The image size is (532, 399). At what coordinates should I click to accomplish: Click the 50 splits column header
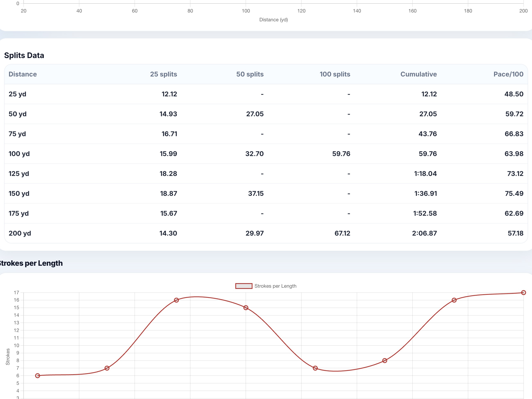[250, 74]
